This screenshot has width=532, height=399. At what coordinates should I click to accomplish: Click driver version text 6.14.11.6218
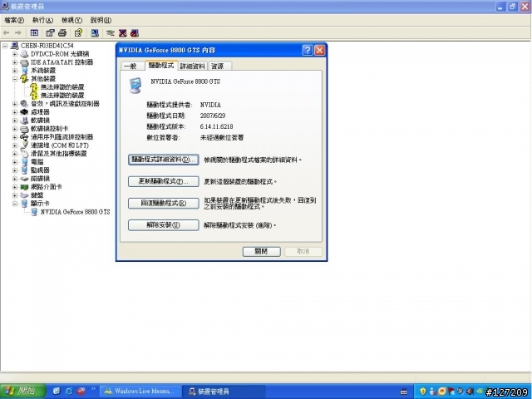[x=216, y=126]
